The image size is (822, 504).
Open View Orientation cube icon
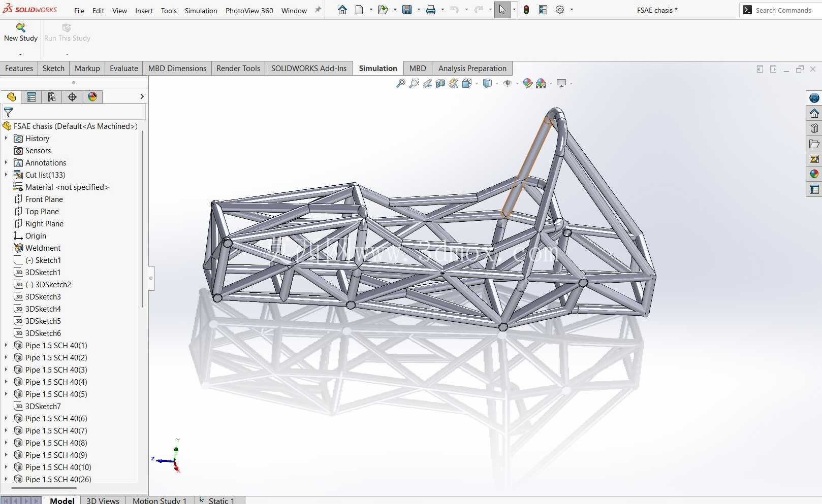[x=467, y=83]
